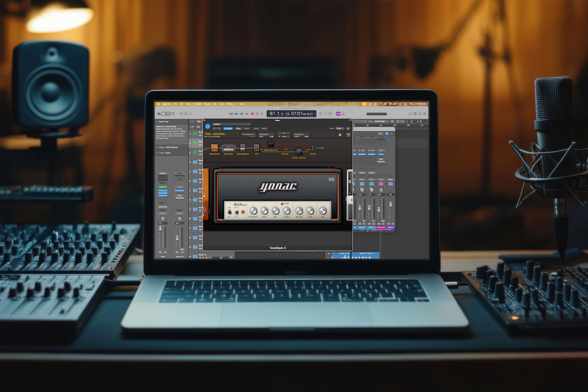Click the ToneStack save preset icon
This screenshot has width=588, height=392.
coord(348,134)
